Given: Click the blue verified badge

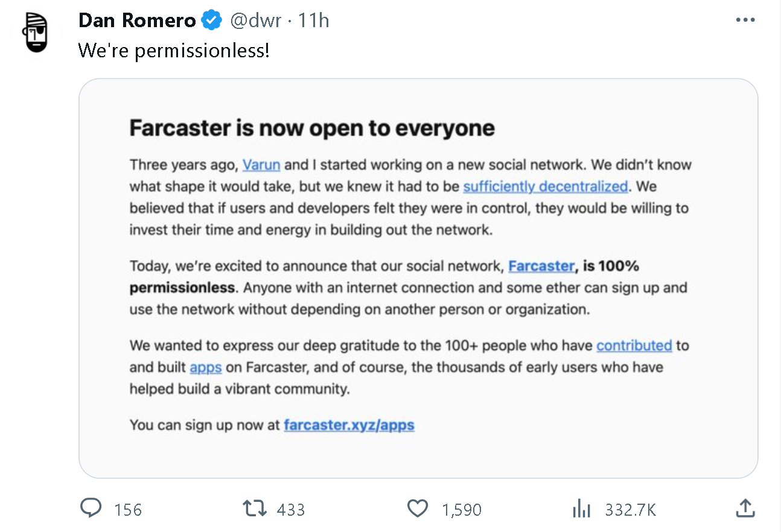Looking at the screenshot, I should [x=211, y=21].
